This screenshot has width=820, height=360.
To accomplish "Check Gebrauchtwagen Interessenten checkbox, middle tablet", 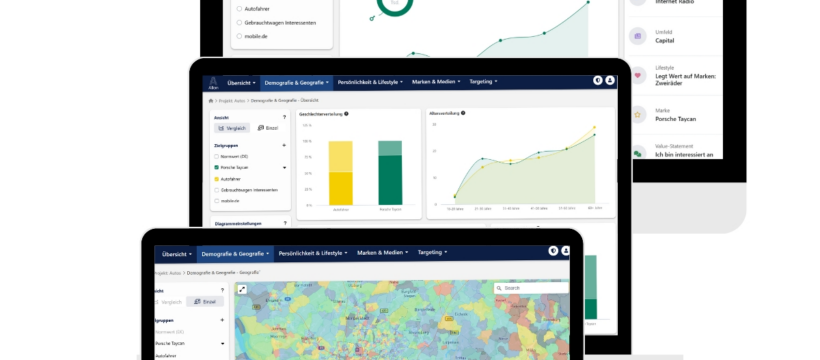I will click(x=217, y=190).
